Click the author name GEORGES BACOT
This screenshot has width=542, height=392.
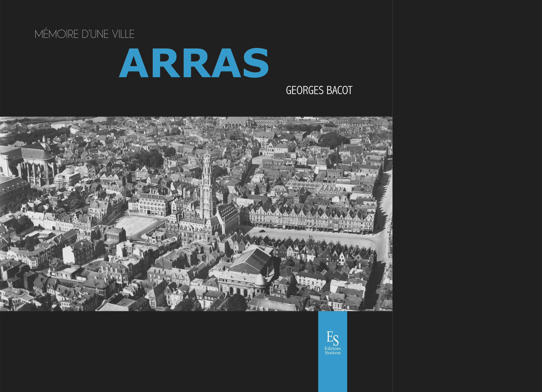(319, 91)
